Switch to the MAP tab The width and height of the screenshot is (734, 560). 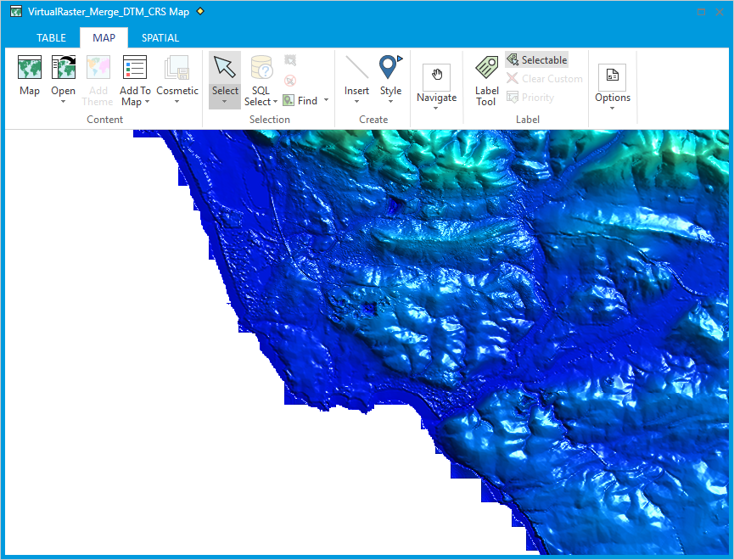[x=104, y=38]
